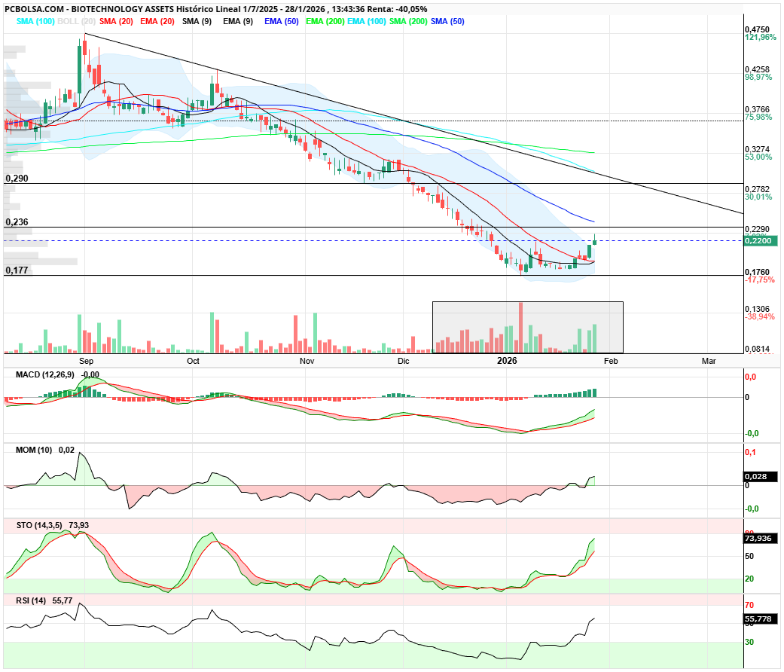Click the momentum value tag 0,028

point(756,477)
